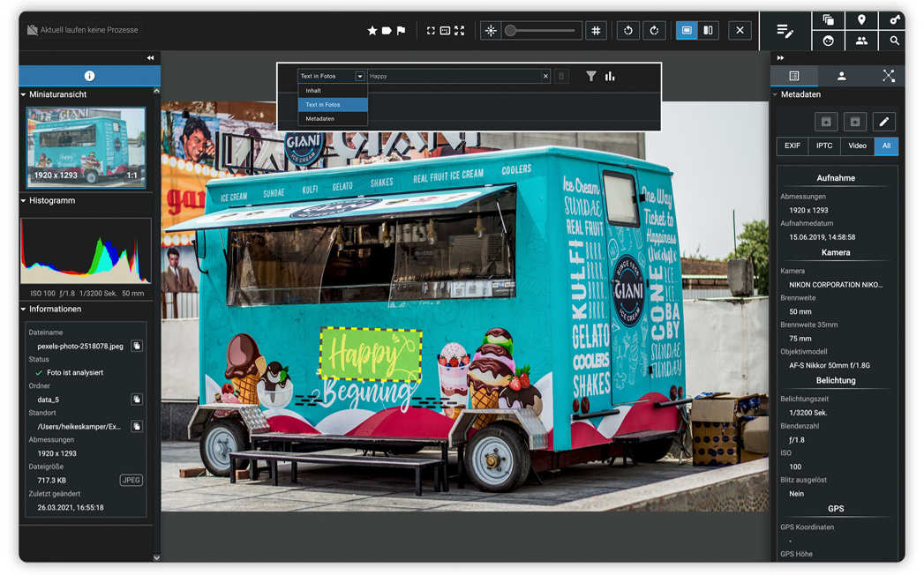The image size is (924, 575).
Task: Click the left panel scrollbar up arrow
Action: (156, 92)
